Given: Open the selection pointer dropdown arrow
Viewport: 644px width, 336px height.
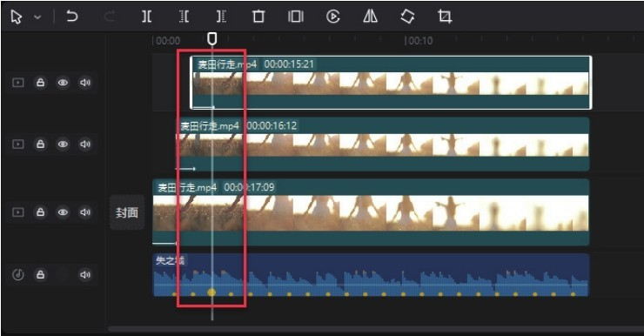Looking at the screenshot, I should click(x=37, y=17).
